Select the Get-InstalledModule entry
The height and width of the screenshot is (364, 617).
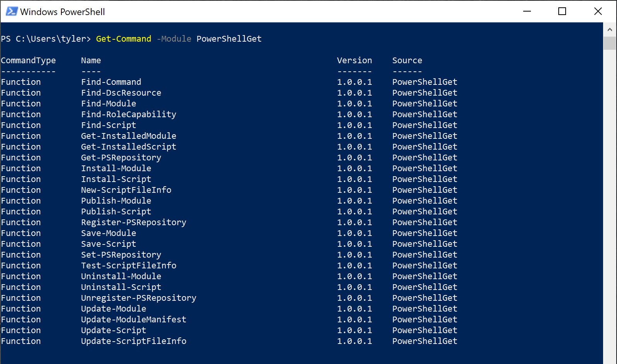[129, 136]
